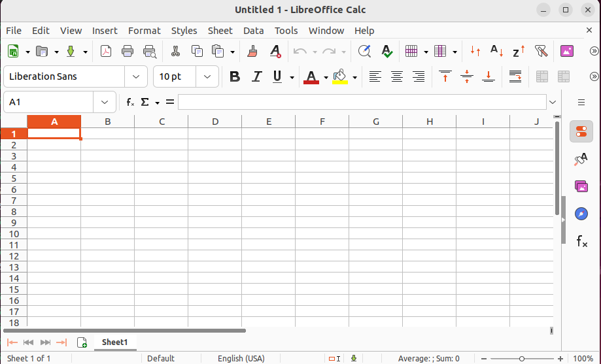Add a new sheet with plus icon
The image size is (601, 364).
[82, 342]
